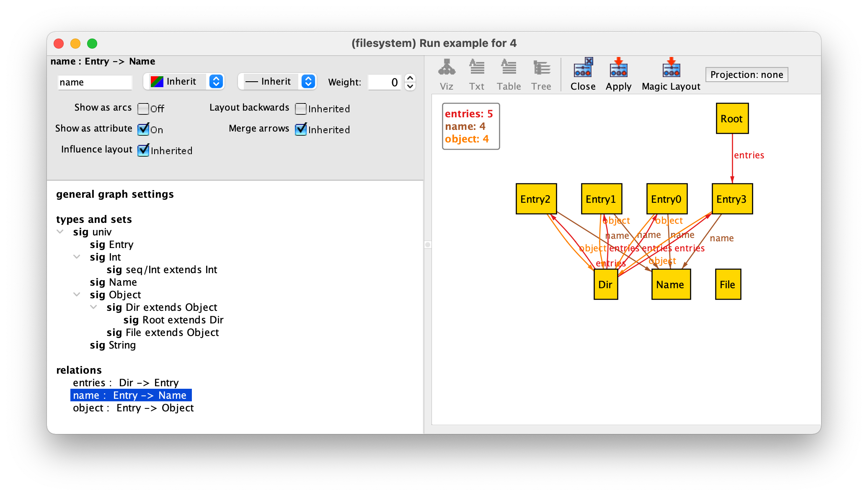Click the Entry1 node in graph
The height and width of the screenshot is (496, 868).
601,199
